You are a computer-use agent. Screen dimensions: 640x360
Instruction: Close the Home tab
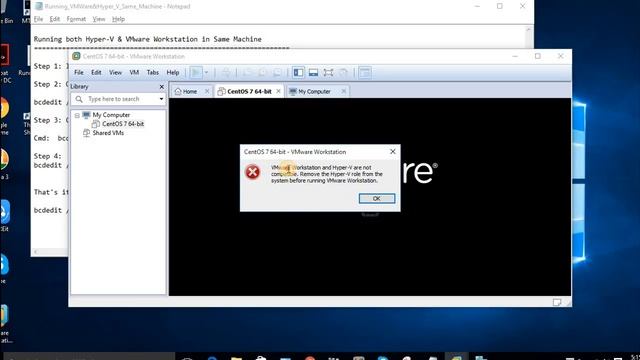coord(207,91)
